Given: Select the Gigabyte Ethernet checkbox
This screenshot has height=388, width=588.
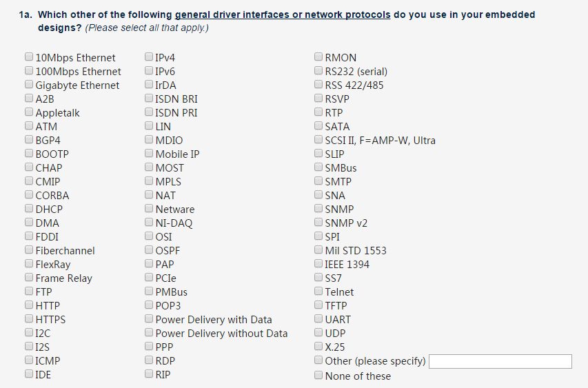Looking at the screenshot, I should pyautogui.click(x=29, y=84).
